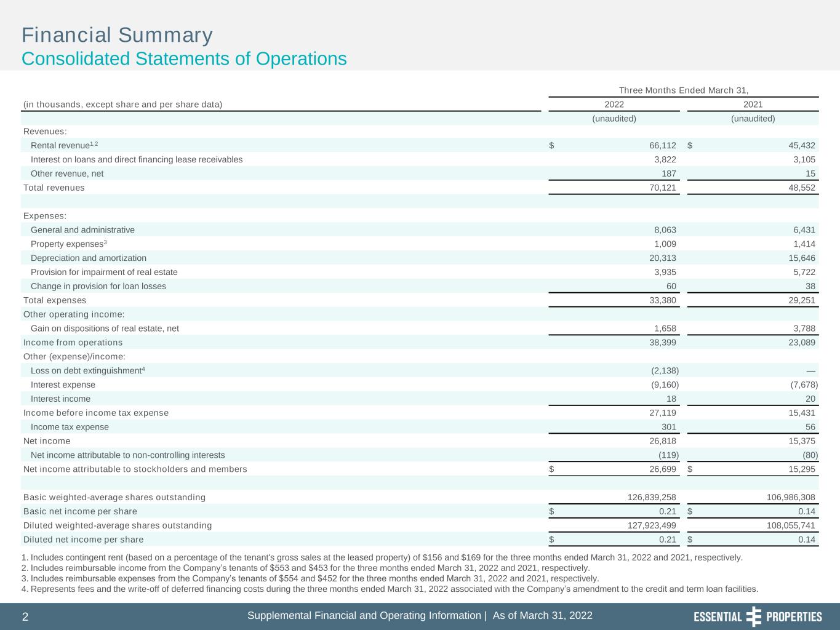Select 'Basic net income per share' label

[x=80, y=511]
